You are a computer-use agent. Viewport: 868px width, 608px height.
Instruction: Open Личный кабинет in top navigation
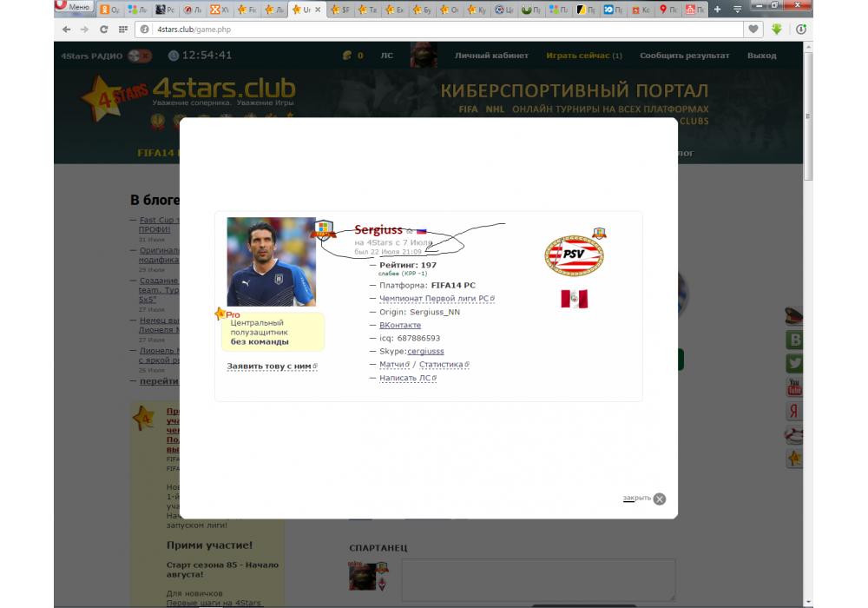coord(491,56)
